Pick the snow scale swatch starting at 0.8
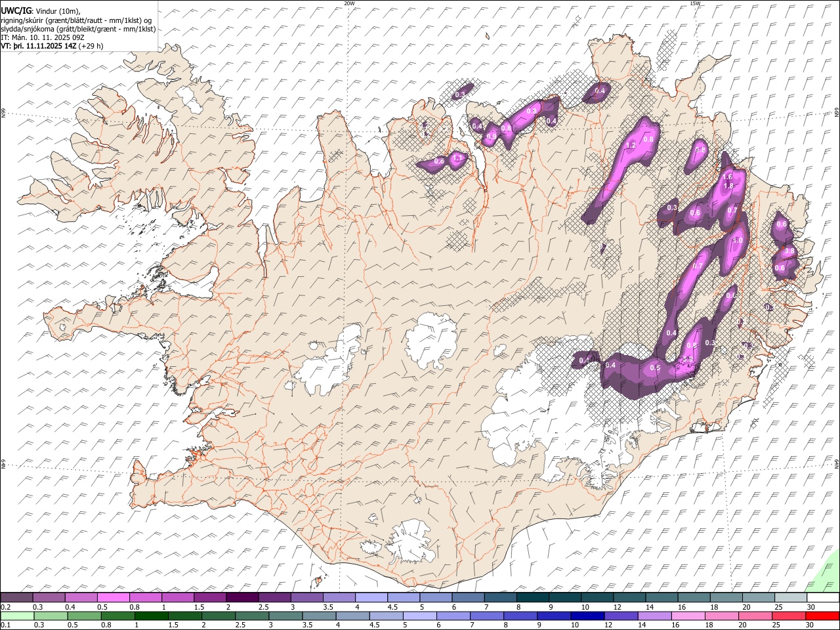This screenshot has width=840, height=630. click(x=146, y=597)
